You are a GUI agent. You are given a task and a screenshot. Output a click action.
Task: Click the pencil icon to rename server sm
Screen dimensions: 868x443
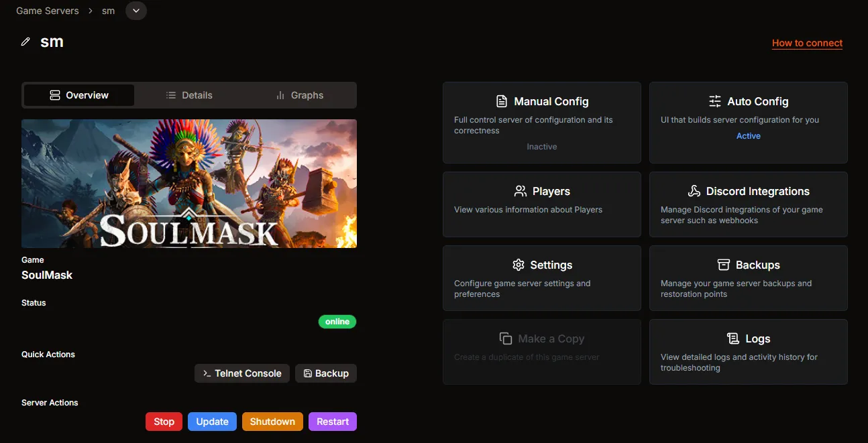tap(25, 41)
